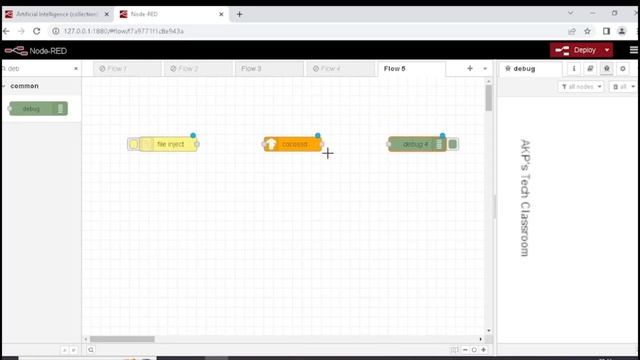The image size is (640, 360).
Task: Open the clear all messages dropdown
Action: point(624,87)
